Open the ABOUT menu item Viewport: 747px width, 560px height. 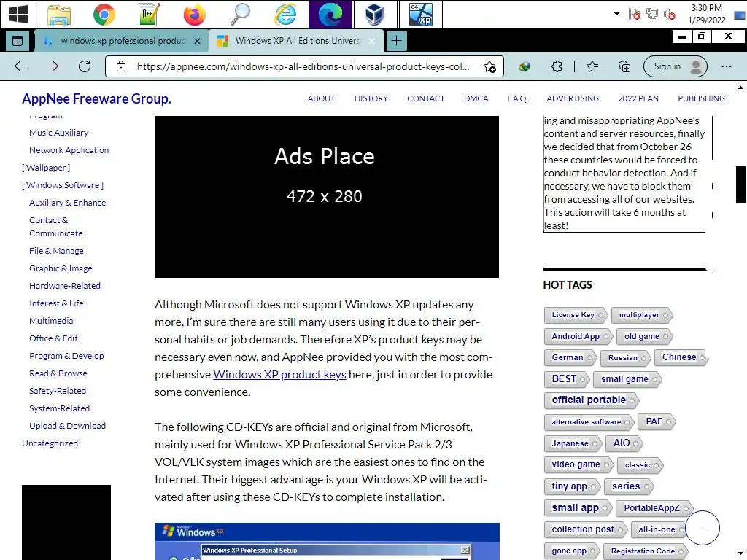pos(321,98)
